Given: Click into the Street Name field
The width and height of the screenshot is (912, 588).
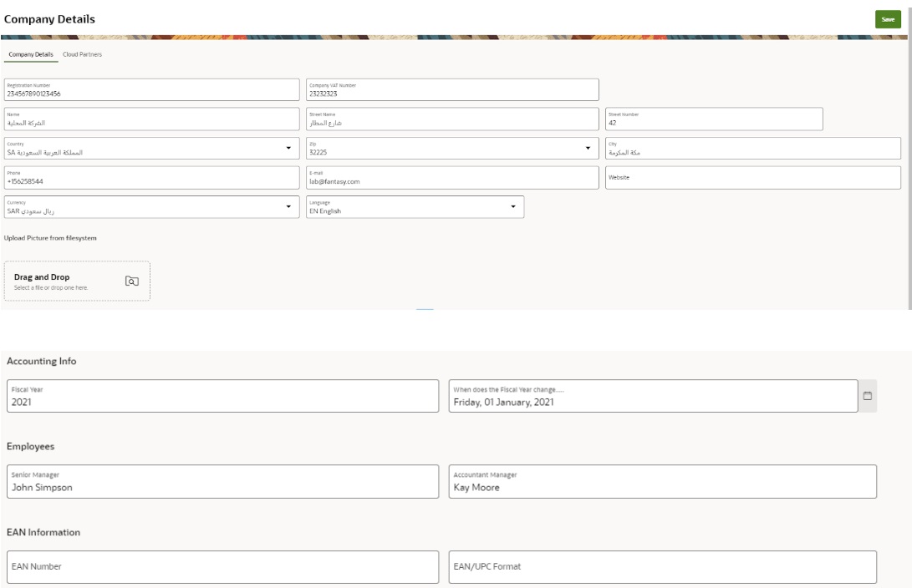Looking at the screenshot, I should pos(452,119).
